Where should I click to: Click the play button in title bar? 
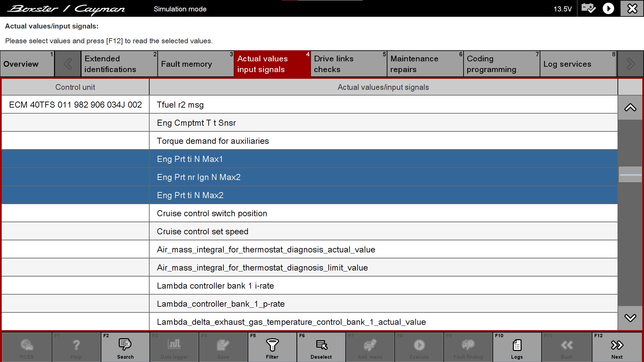tap(608, 8)
